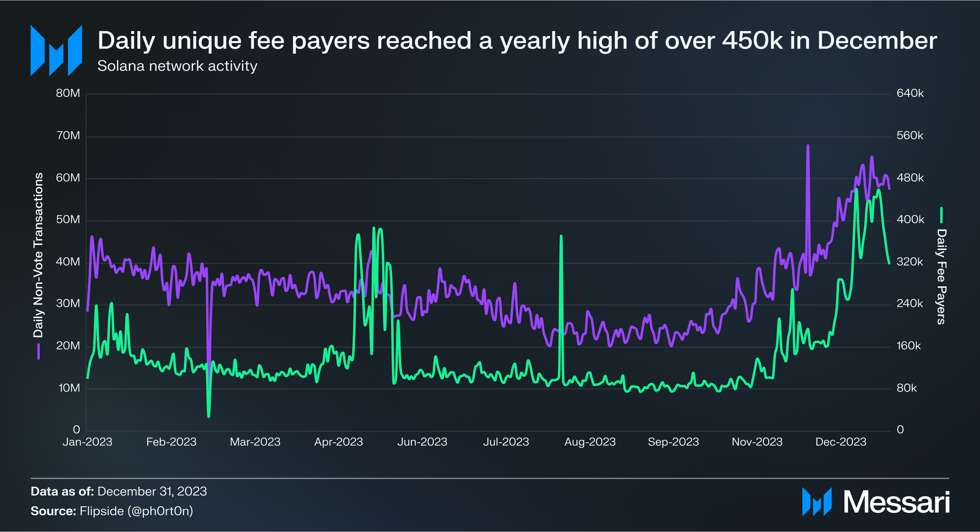980x532 pixels.
Task: Click the Apr-2023 x-axis label
Action: tap(339, 442)
